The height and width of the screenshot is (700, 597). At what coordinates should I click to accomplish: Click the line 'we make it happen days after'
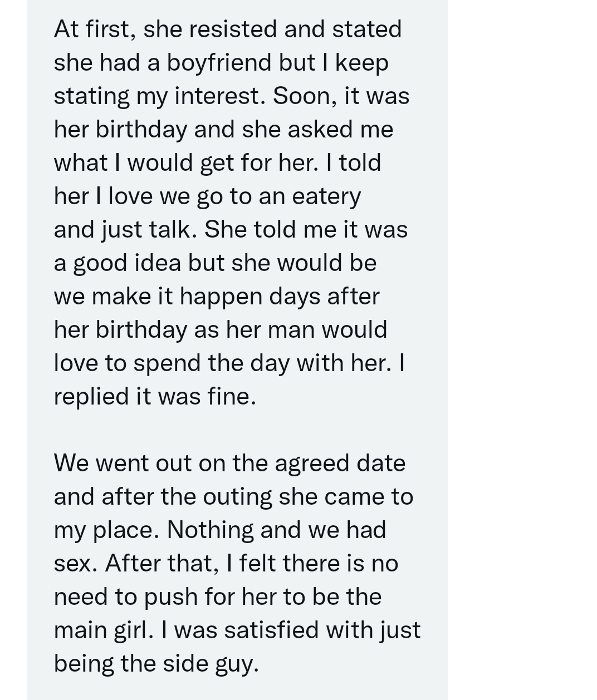(217, 297)
